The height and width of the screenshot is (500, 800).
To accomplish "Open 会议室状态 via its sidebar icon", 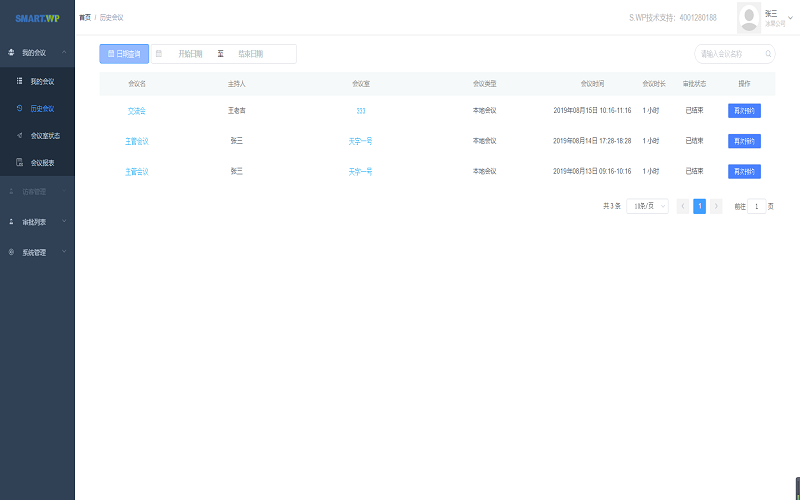I will click(19, 135).
